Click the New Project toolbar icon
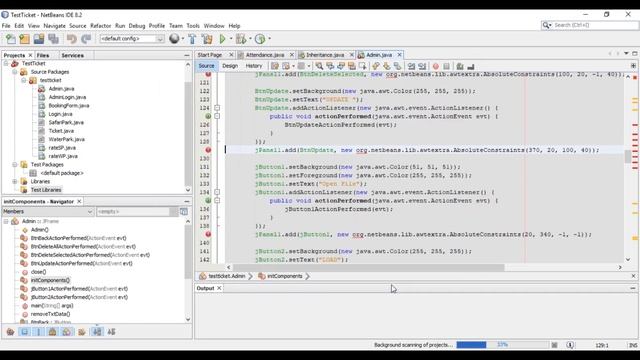This screenshot has width=640, height=360. click(x=24, y=39)
